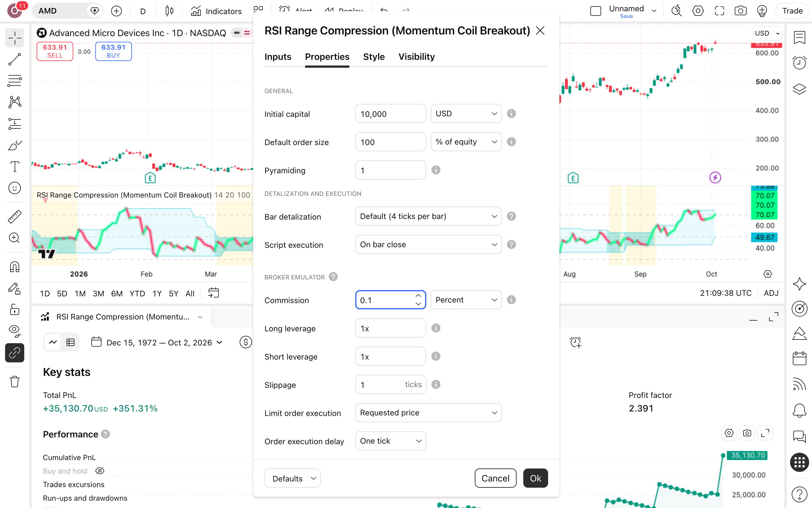Toggle Buy and hold visibility eye
The image size is (812, 508).
(x=100, y=471)
